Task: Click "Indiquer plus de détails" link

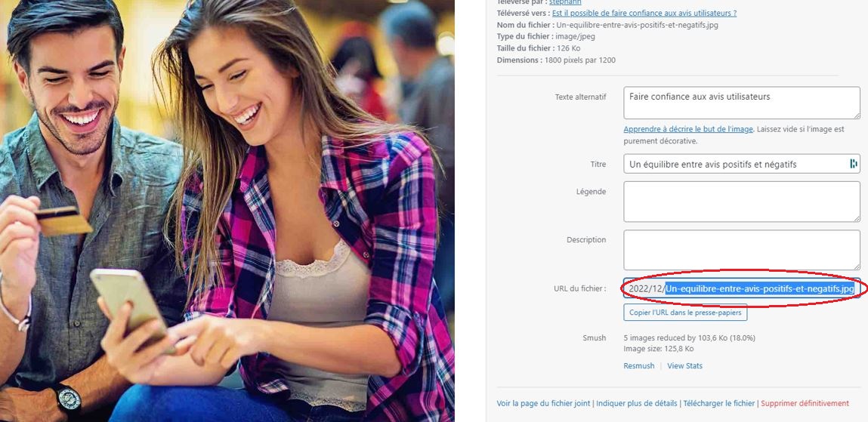Action: [638, 403]
